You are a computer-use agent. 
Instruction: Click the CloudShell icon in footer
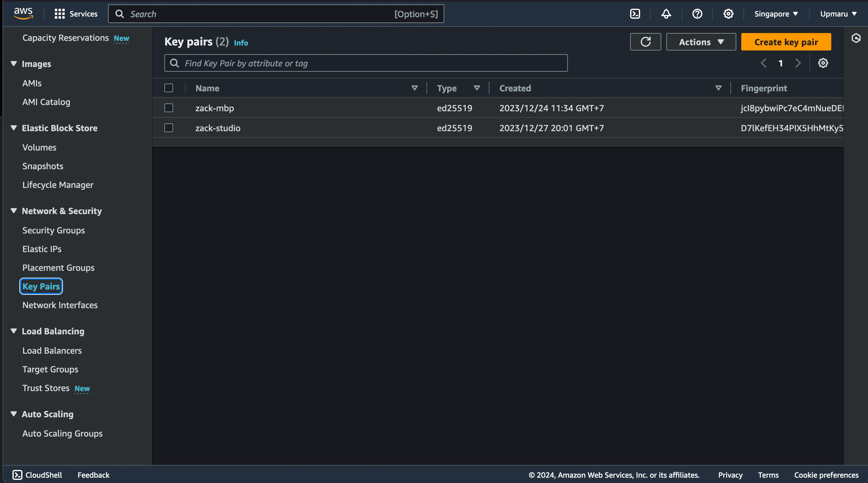point(17,475)
